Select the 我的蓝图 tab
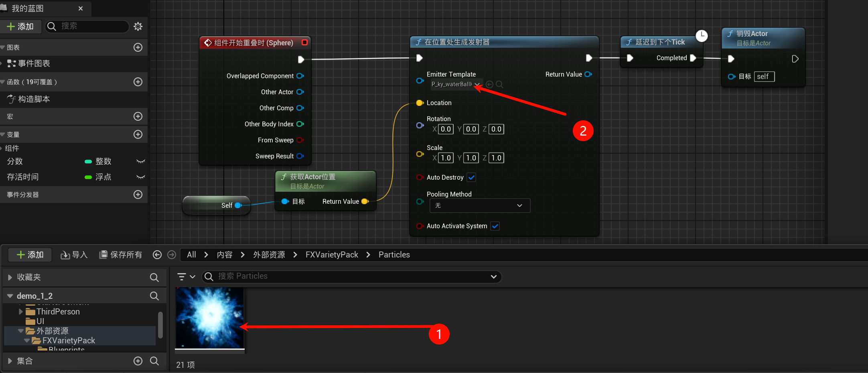The image size is (868, 373). point(28,8)
